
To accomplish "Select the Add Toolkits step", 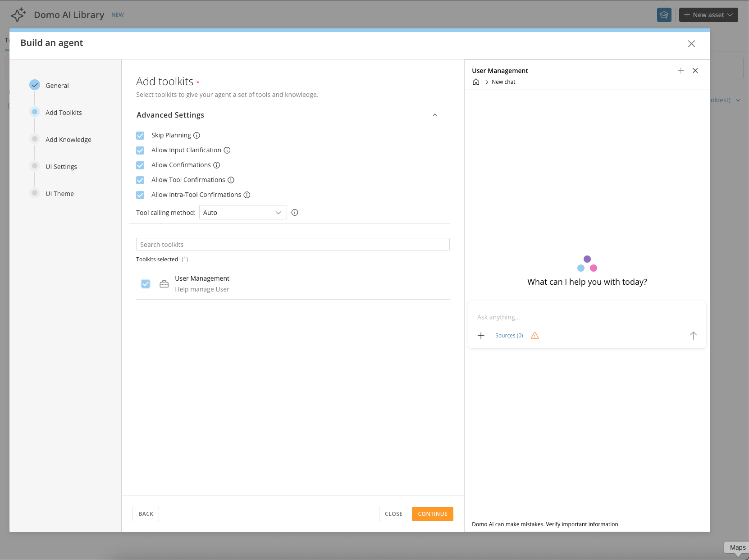I will pos(64,113).
